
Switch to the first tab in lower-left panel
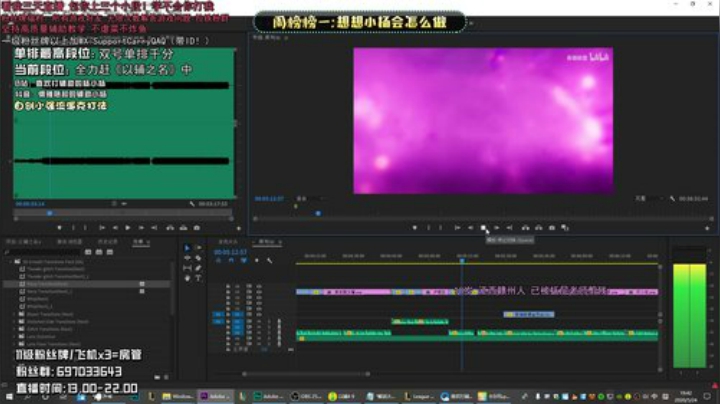tap(23, 241)
